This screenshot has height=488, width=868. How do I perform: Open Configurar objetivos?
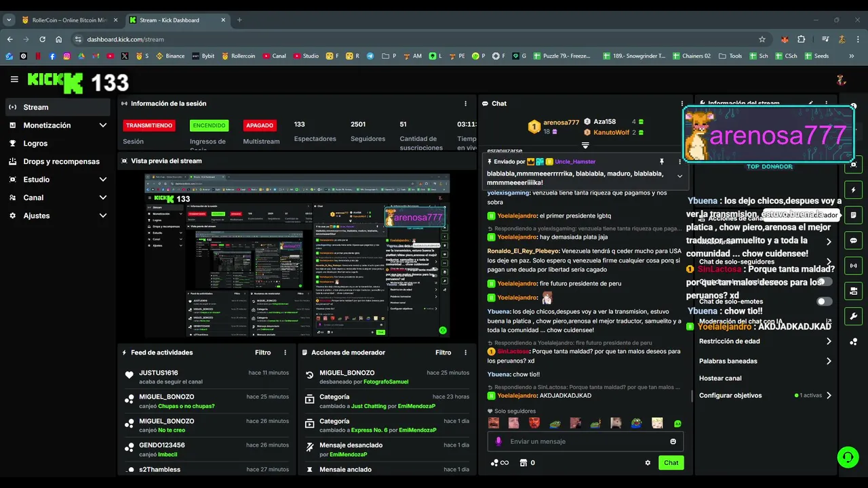(766, 396)
